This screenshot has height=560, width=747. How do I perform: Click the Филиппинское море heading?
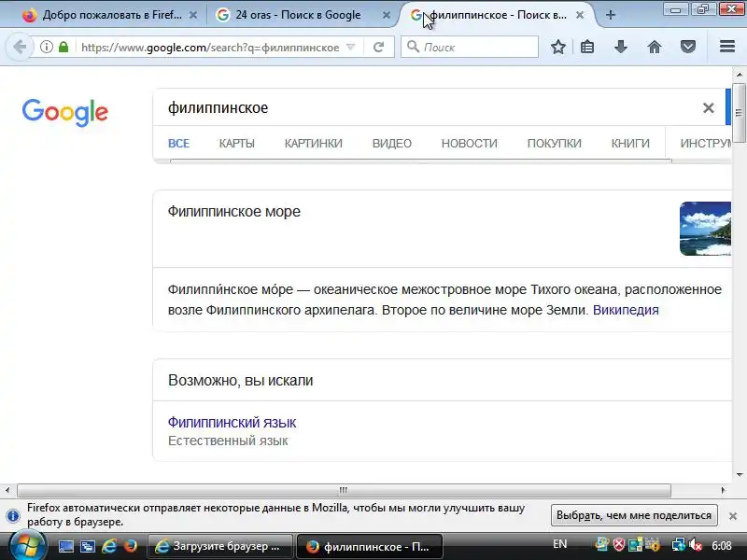point(234,212)
